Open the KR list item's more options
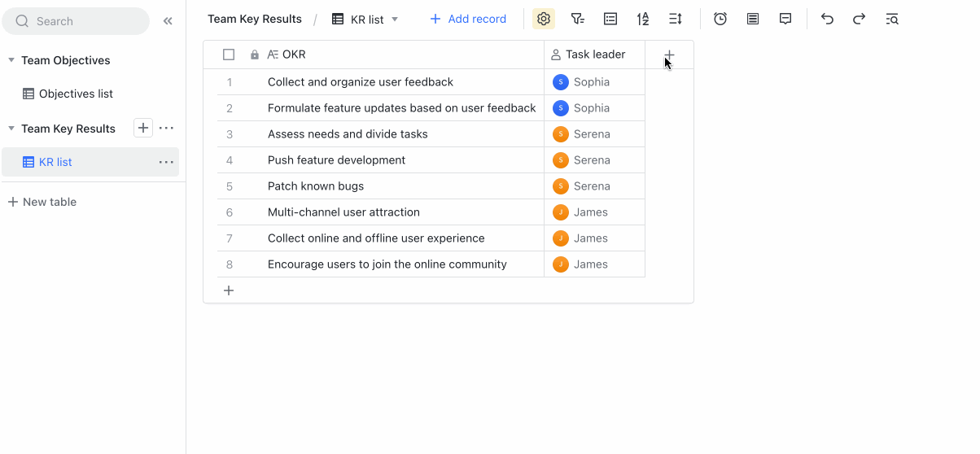 coord(166,162)
